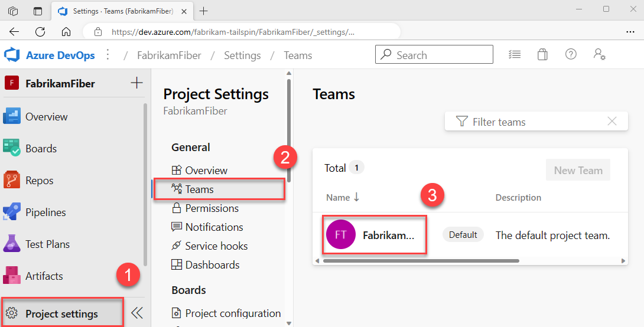The image size is (644, 327).
Task: Clear the team filter with X
Action: [612, 122]
